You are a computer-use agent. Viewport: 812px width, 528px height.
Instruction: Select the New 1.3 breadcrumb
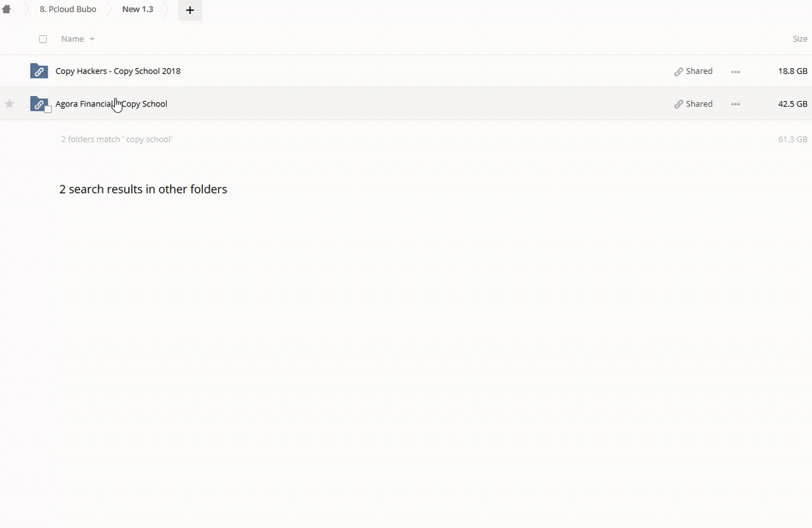[138, 10]
